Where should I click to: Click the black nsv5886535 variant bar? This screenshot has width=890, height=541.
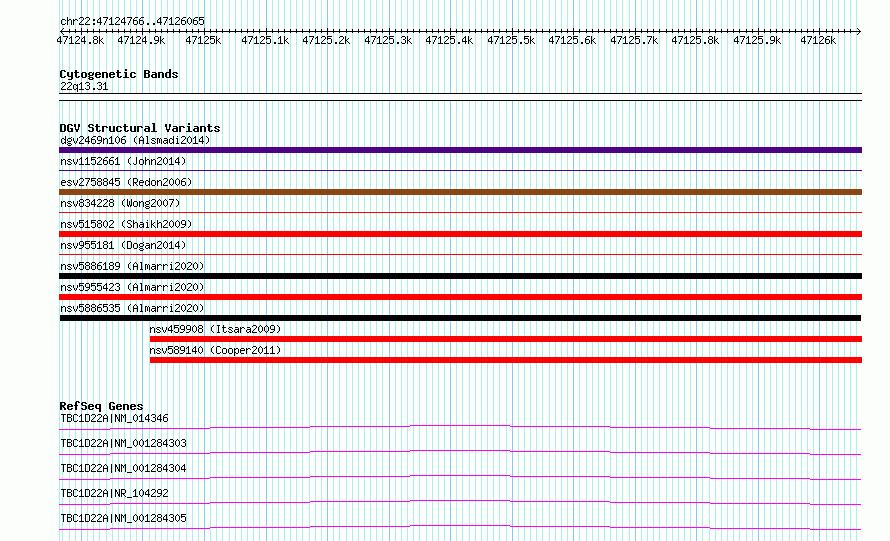460,318
